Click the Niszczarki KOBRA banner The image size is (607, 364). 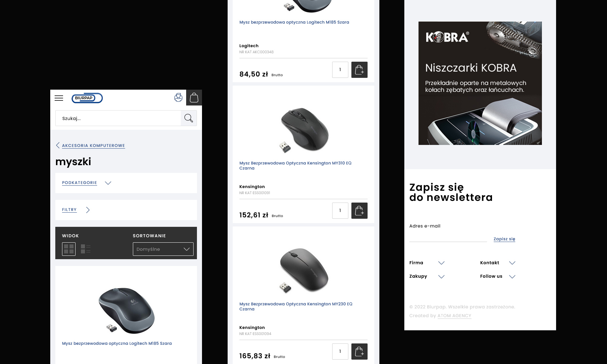point(480,83)
